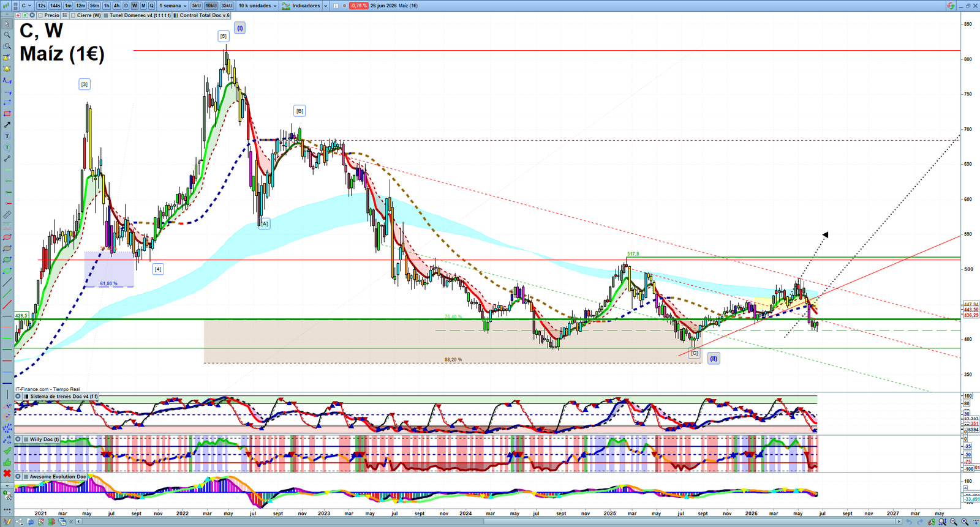Screen dimensions: 980x527
Task: Switch to the D daily timeframe
Action: pos(126,6)
